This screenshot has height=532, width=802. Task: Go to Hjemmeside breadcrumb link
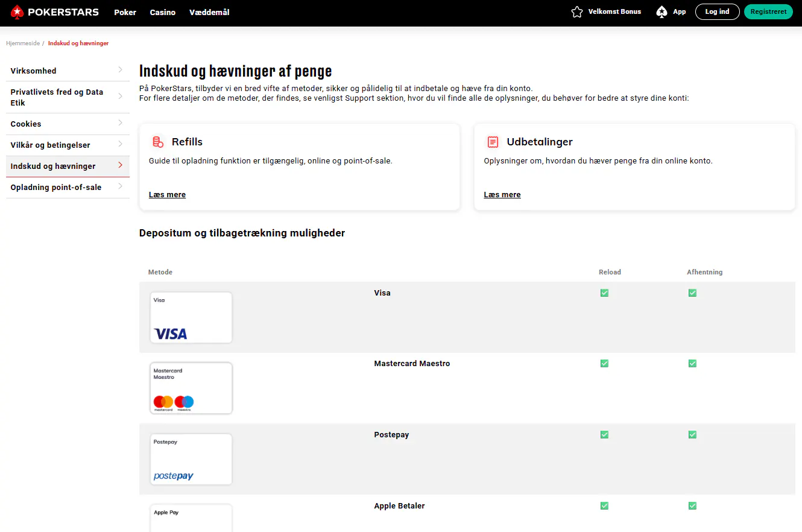[23, 43]
